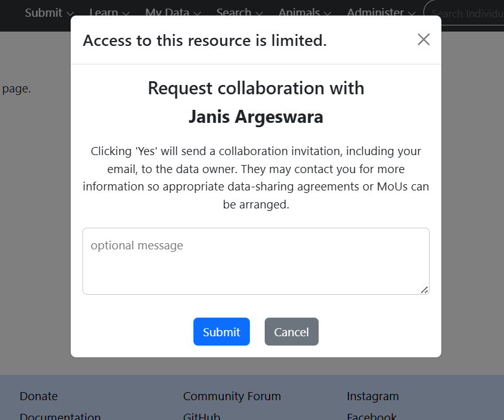Screen dimensions: 504x420
Task: Click the Janis Argeswara owner name
Action: pos(255,117)
